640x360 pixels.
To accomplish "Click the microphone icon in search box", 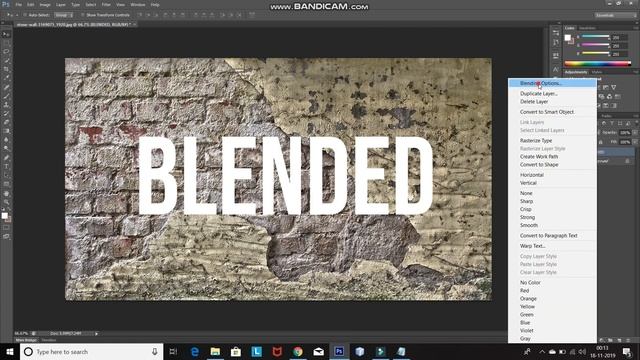I will click(155, 351).
